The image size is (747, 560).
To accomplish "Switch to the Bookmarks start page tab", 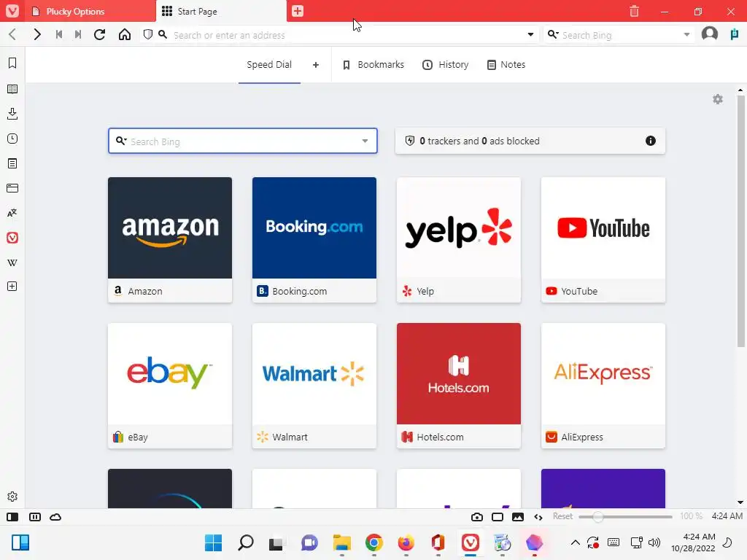I will pyautogui.click(x=373, y=65).
